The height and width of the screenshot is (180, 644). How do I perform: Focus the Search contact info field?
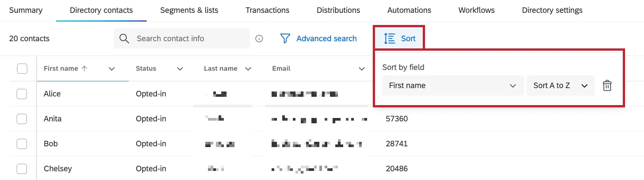pyautogui.click(x=189, y=39)
